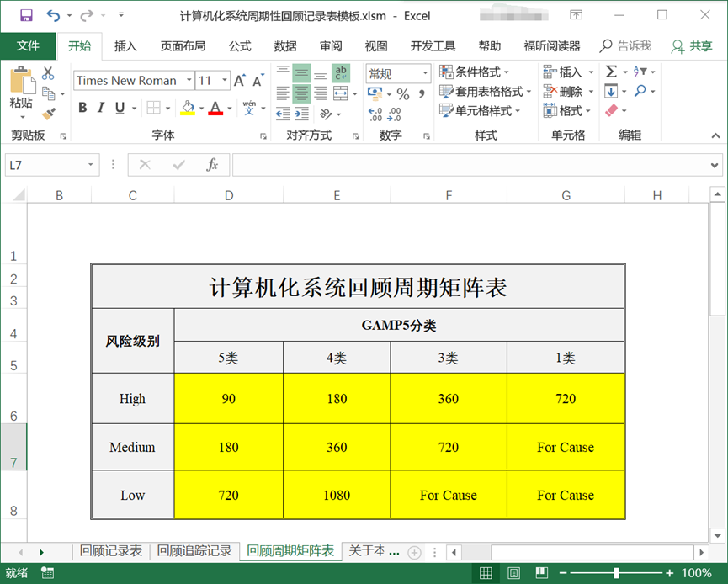Click the Format Painter brush icon
Viewport: 728px width, 584px height.
(x=48, y=113)
